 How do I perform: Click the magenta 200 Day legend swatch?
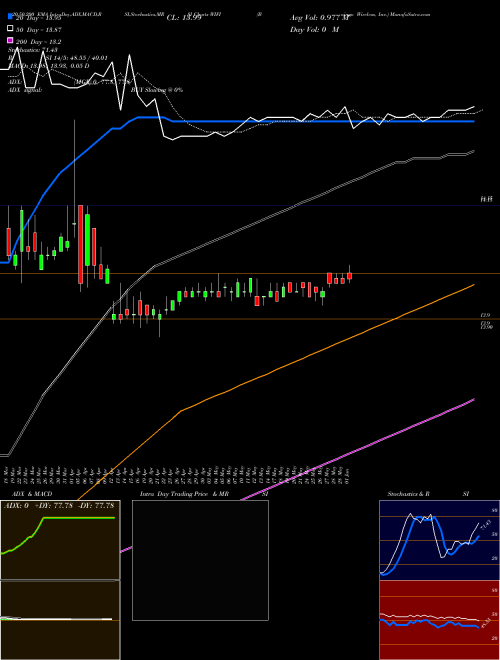coord(10,41)
